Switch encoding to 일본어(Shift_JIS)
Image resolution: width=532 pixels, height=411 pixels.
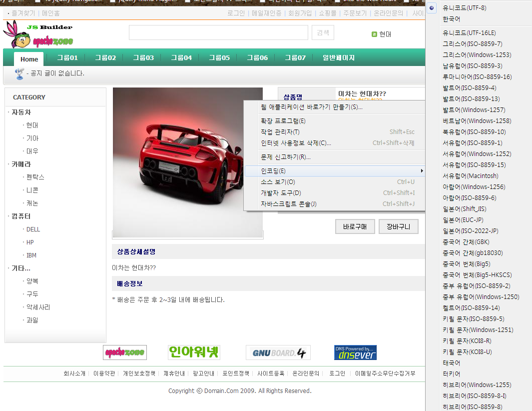pyautogui.click(x=464, y=209)
